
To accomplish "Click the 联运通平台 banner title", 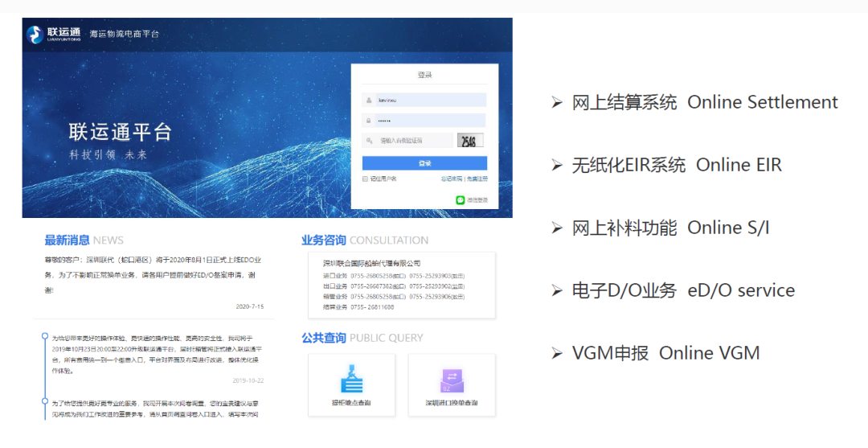I will click(x=120, y=132).
